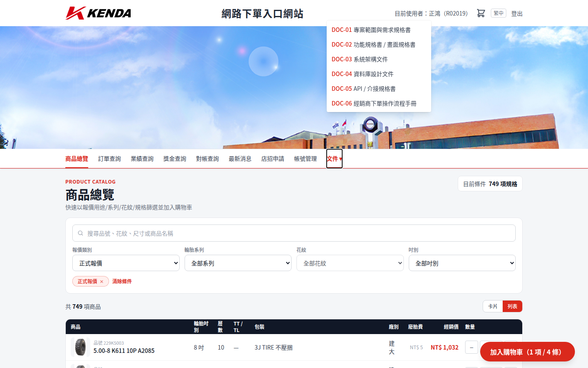The width and height of the screenshot is (588, 368).
Task: Open DOC-03 系統架構文件
Action: [x=379, y=59]
